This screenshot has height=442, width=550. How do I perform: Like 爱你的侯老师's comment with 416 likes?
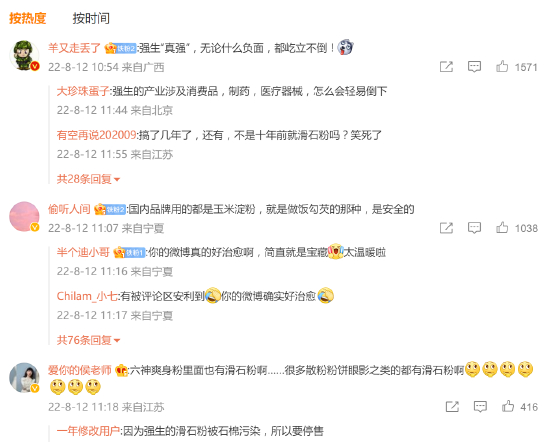pyautogui.click(x=508, y=407)
